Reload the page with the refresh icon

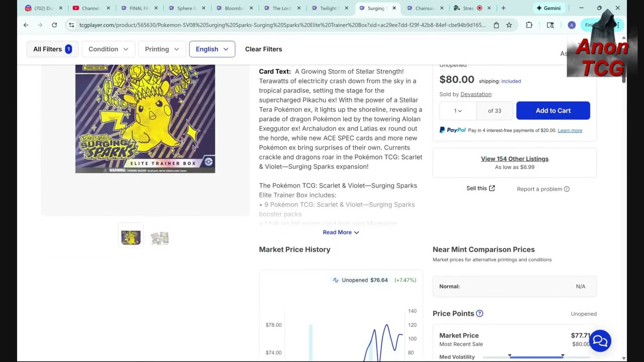coord(54,25)
